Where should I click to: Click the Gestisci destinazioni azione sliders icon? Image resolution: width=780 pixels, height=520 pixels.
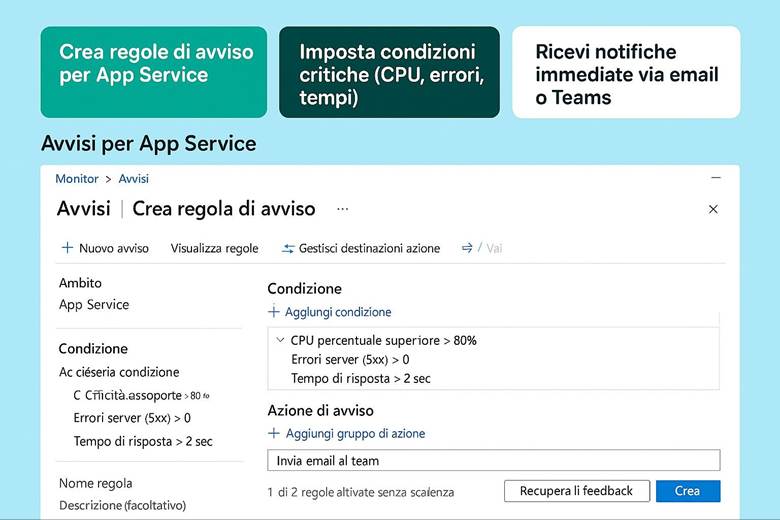point(288,248)
